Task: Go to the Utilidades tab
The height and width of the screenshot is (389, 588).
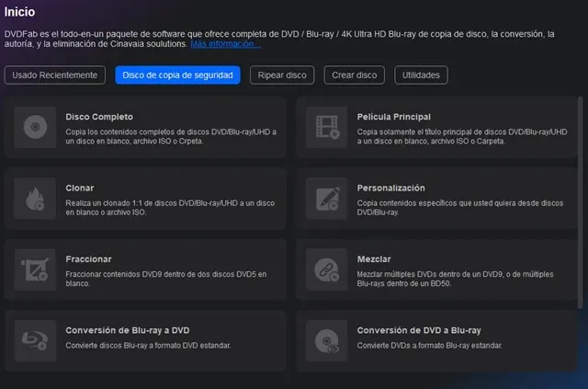Action: click(x=421, y=75)
